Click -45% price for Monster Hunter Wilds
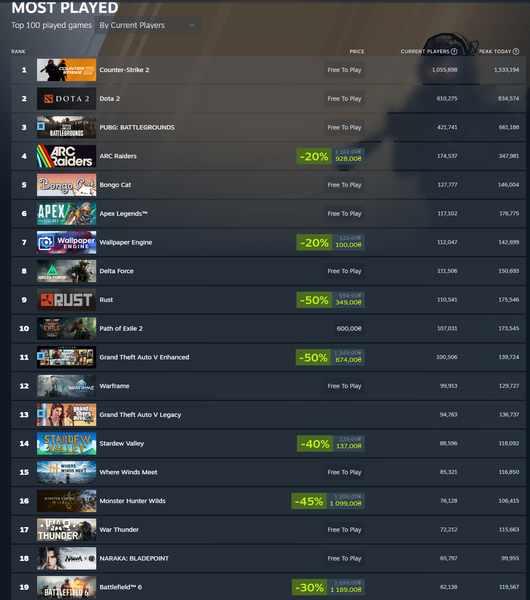Viewport: 530px width, 600px height. coord(328,501)
